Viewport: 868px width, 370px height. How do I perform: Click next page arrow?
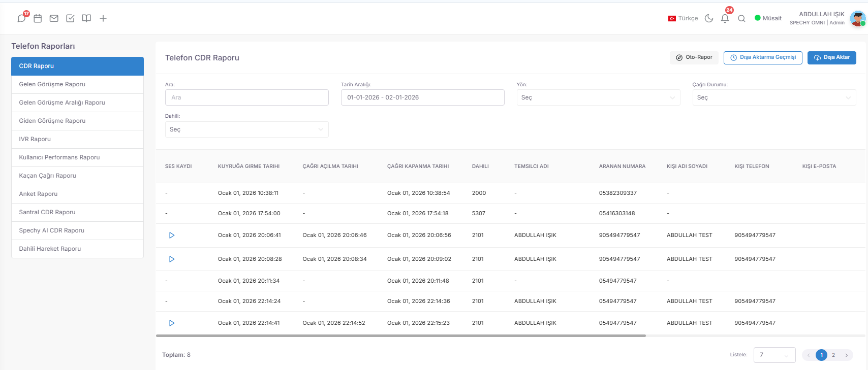(846, 355)
